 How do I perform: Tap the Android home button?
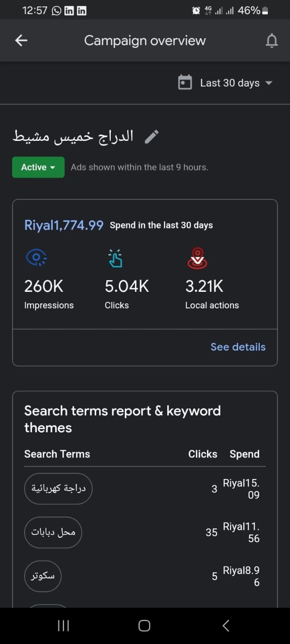point(144,625)
